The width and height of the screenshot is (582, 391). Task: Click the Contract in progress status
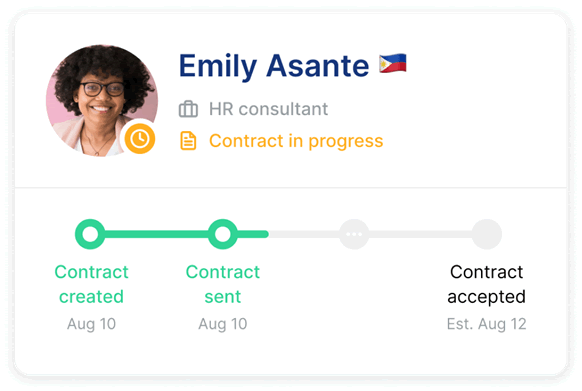[x=296, y=141]
